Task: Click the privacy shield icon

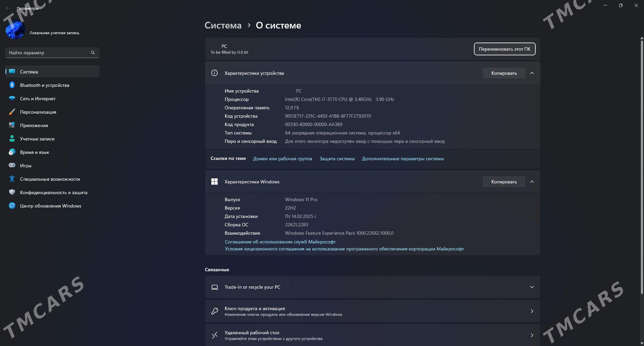Action: click(x=12, y=192)
